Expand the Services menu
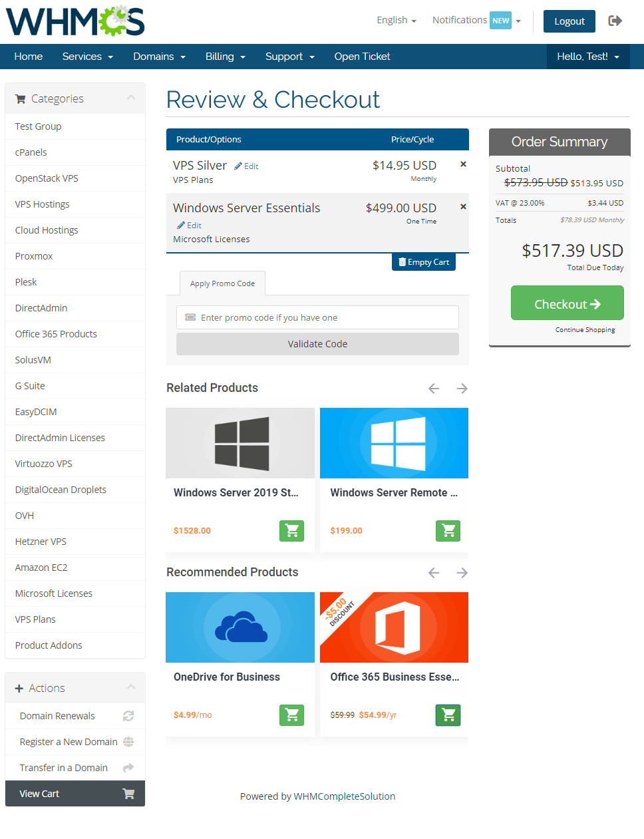Screen dimensions: 644x839 point(88,57)
